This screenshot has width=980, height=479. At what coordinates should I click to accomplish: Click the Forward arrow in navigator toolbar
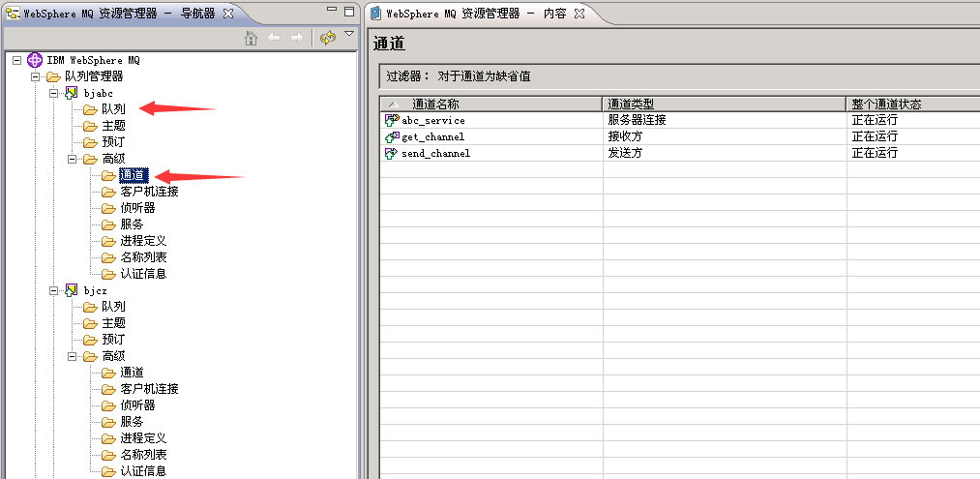[297, 38]
